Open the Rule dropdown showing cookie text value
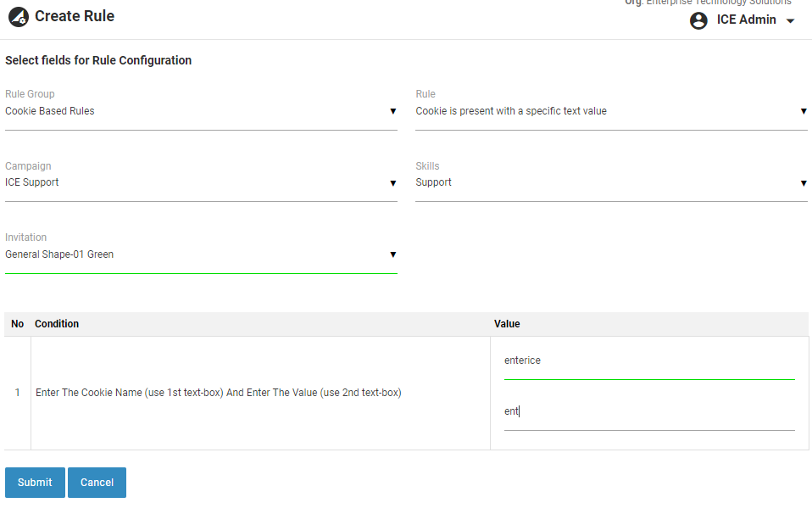This screenshot has height=514, width=812. click(x=610, y=111)
